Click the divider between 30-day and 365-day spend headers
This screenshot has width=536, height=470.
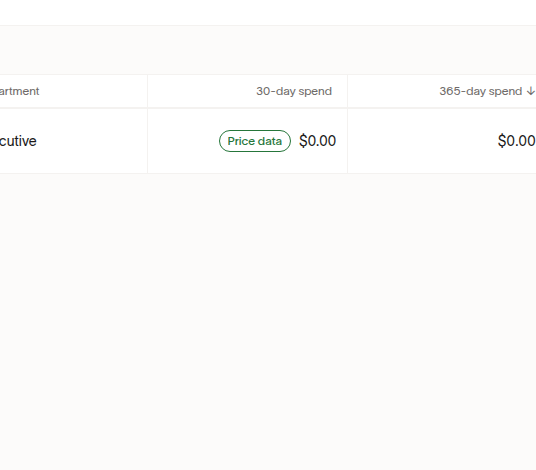tap(347, 91)
